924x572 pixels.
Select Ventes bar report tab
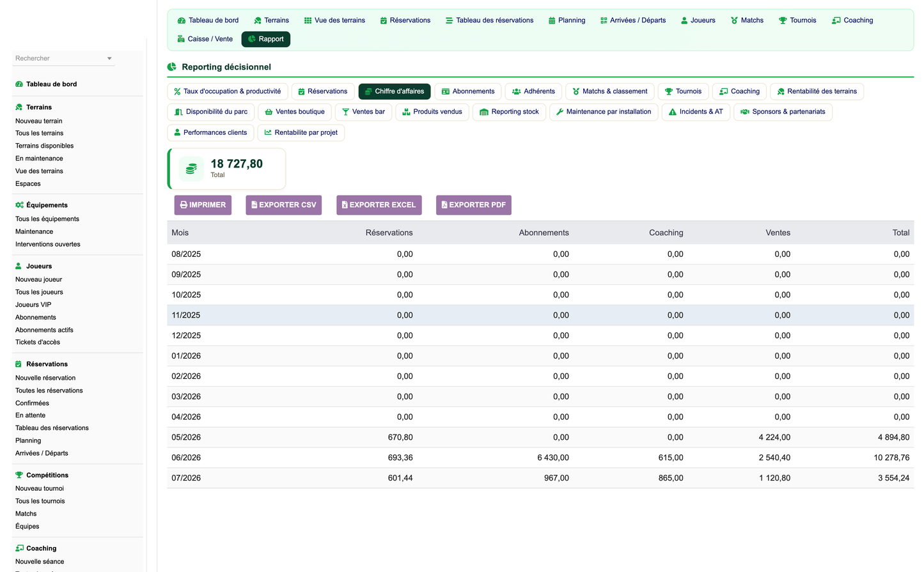coord(364,112)
